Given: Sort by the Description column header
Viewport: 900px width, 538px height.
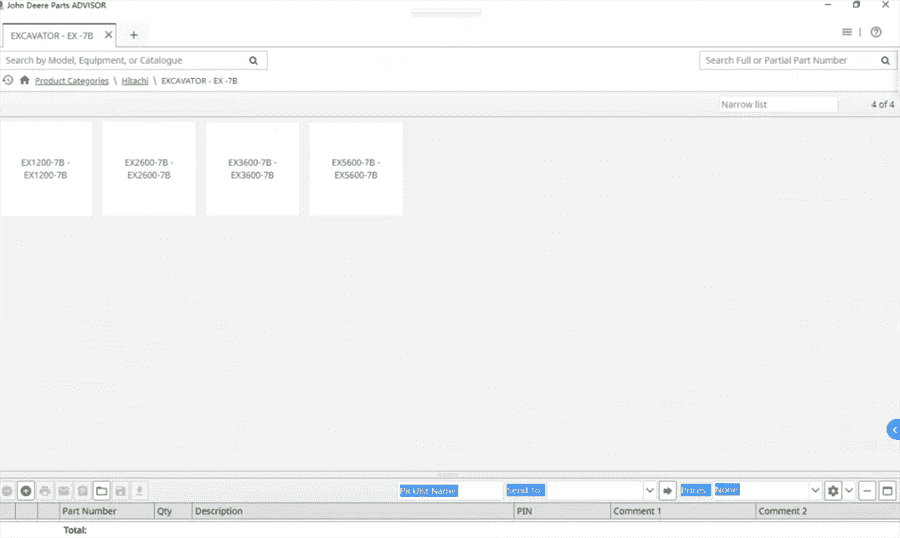Looking at the screenshot, I should click(352, 511).
